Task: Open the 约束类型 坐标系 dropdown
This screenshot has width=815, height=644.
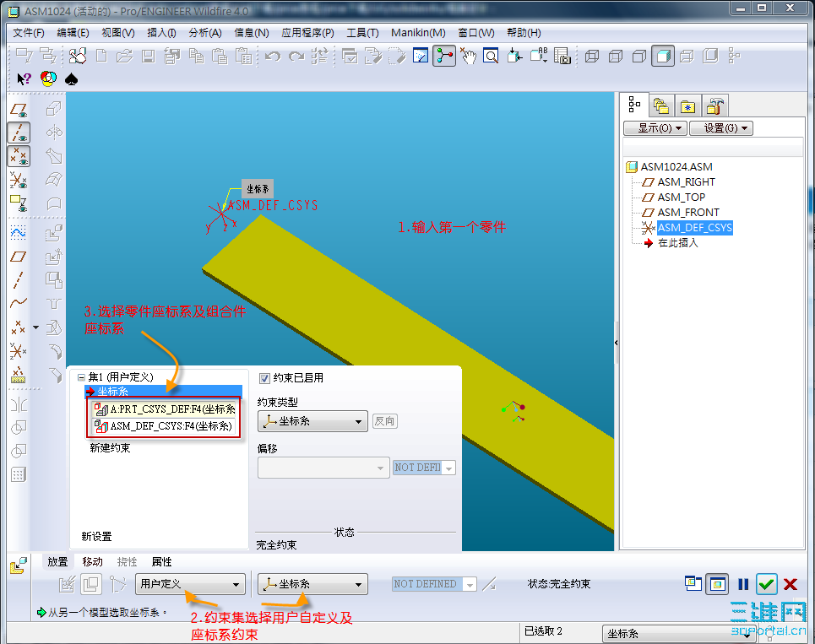Action: (312, 421)
